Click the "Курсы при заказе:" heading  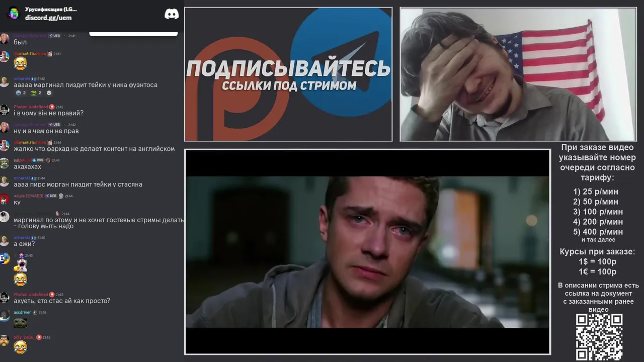click(x=597, y=251)
